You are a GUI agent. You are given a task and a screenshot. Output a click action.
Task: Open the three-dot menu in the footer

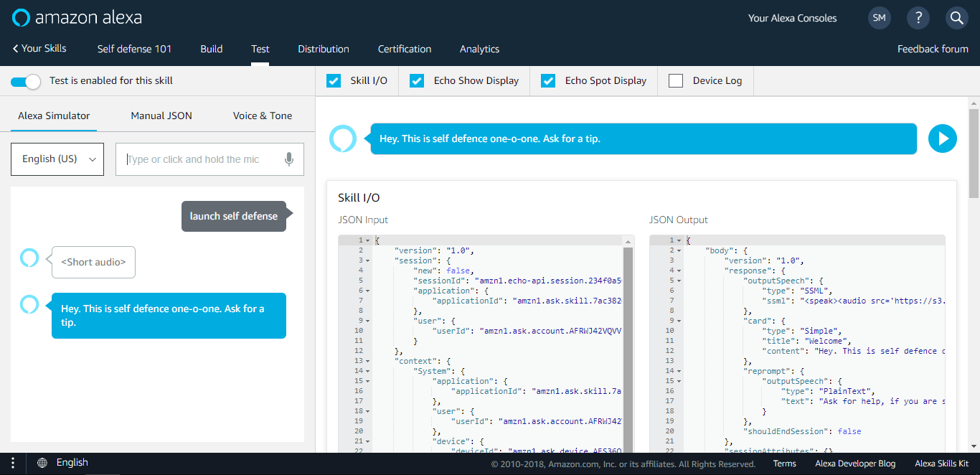tap(12, 463)
